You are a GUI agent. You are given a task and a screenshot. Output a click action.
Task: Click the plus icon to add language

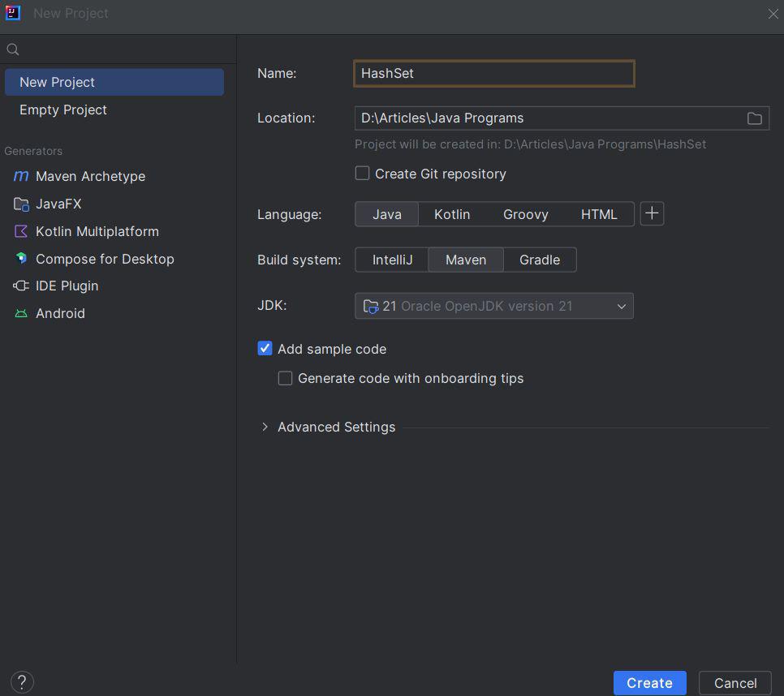tap(652, 214)
